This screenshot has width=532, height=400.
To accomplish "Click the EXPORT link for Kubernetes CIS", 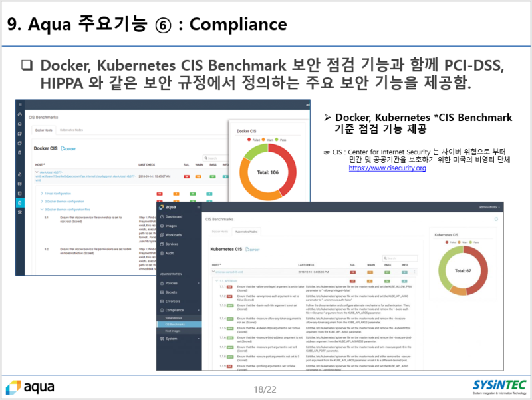I will pos(253,250).
